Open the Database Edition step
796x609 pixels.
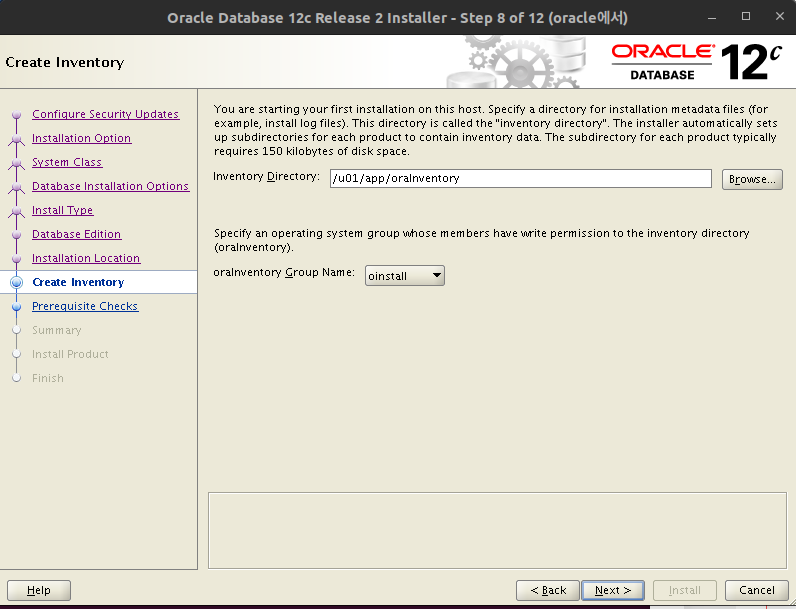(x=77, y=234)
